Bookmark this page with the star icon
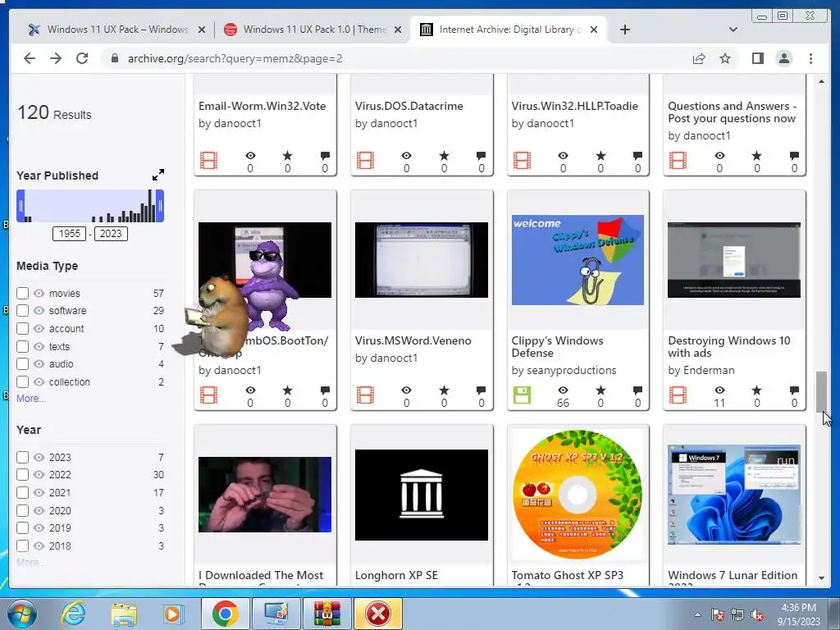The height and width of the screenshot is (630, 840). pyautogui.click(x=725, y=58)
